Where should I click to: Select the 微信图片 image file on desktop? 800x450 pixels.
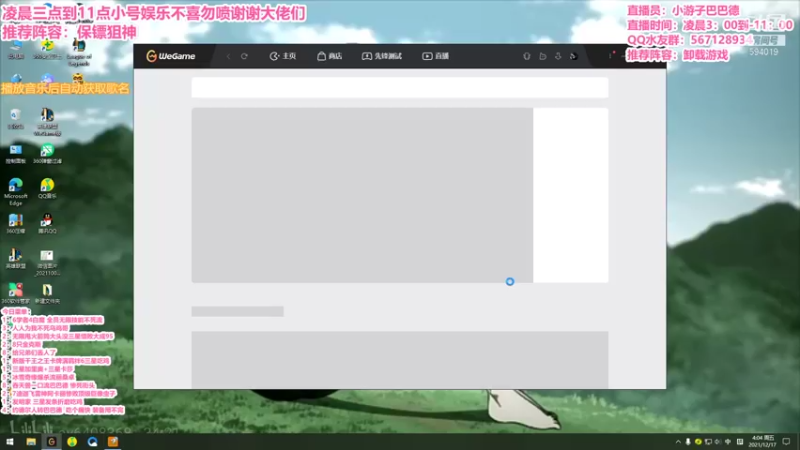[x=47, y=262]
